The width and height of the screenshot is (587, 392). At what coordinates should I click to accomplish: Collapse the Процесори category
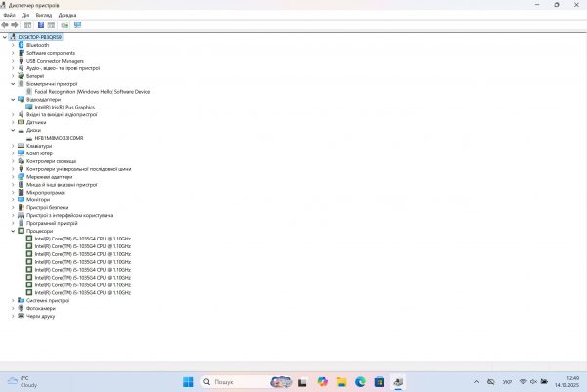click(x=13, y=231)
